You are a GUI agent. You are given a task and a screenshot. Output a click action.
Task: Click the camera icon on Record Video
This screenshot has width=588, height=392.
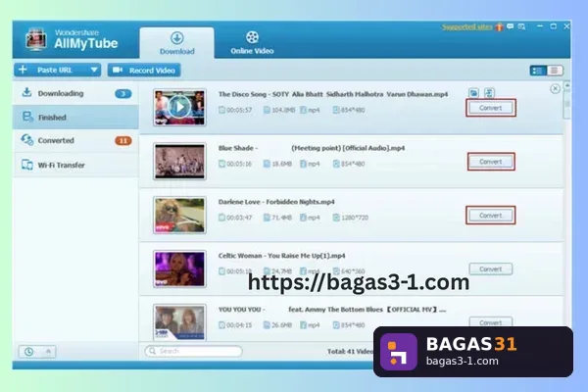(118, 70)
